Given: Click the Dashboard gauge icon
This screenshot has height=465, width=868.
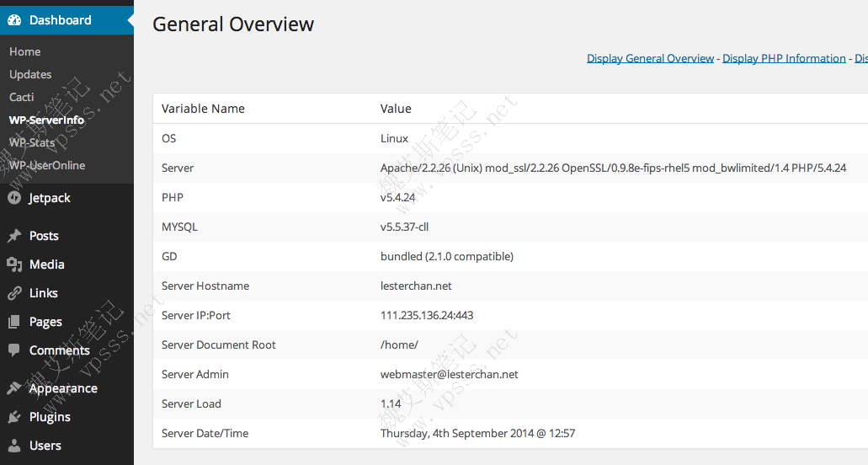Looking at the screenshot, I should click(x=14, y=20).
